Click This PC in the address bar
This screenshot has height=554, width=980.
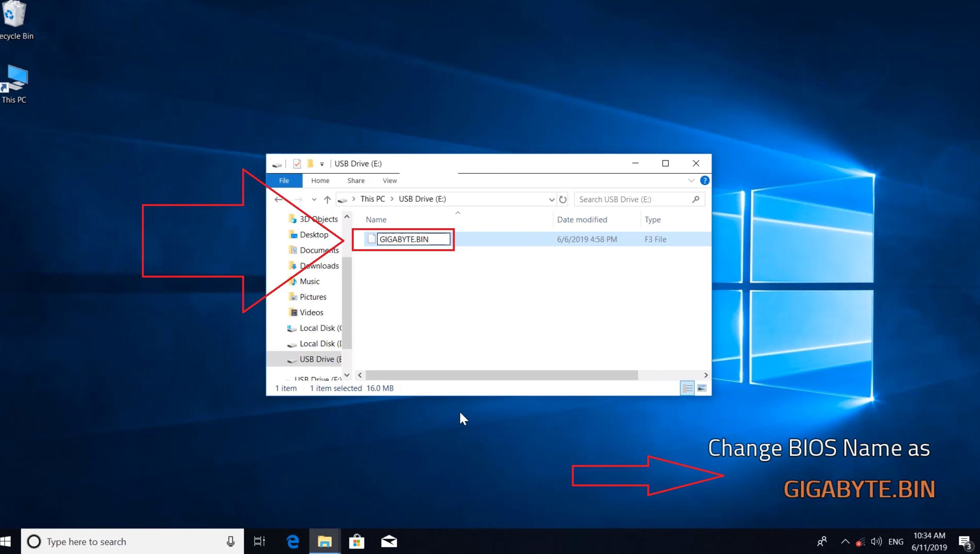372,199
